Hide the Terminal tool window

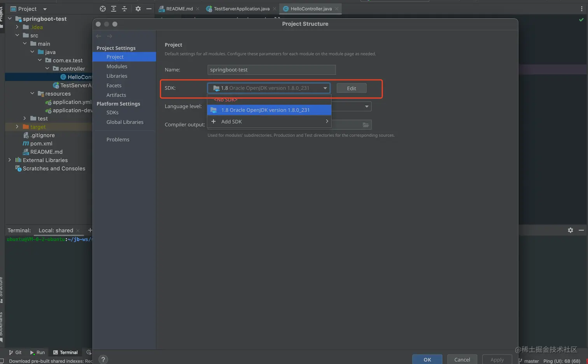pos(581,230)
